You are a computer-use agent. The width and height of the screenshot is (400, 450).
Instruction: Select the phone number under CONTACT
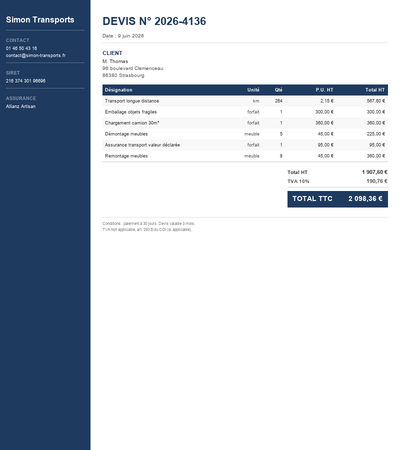coord(21,48)
